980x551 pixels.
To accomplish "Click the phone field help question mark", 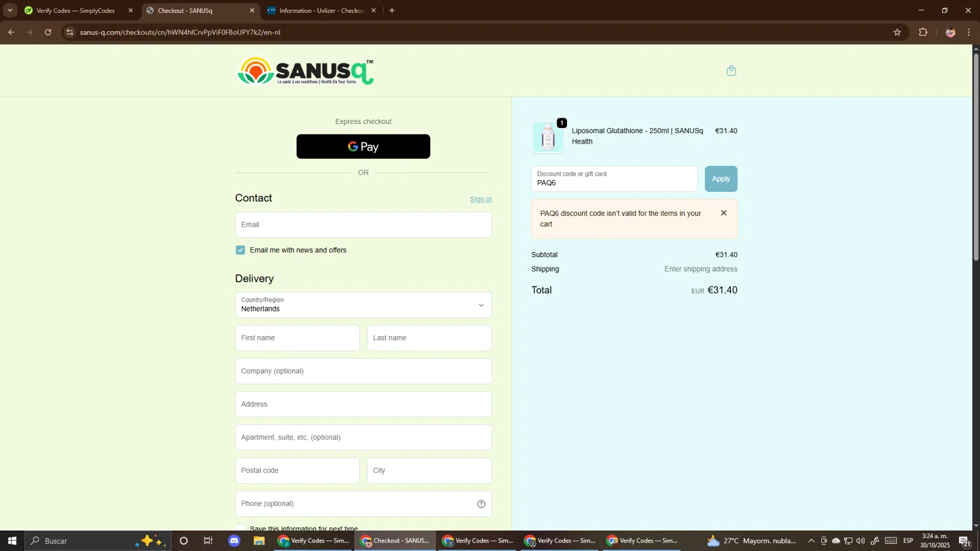I will (481, 504).
